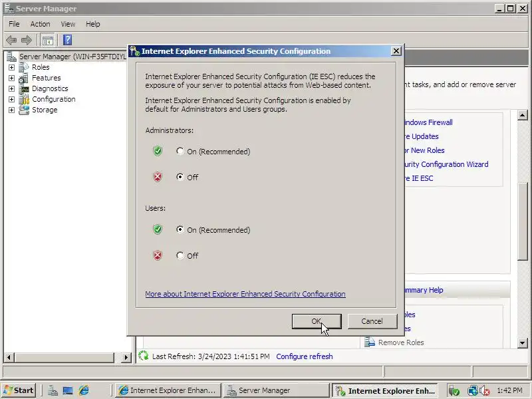Viewport: 532px width, 399px height.
Task: Click the IE ESC link in Server Manager
Action: coord(420,178)
